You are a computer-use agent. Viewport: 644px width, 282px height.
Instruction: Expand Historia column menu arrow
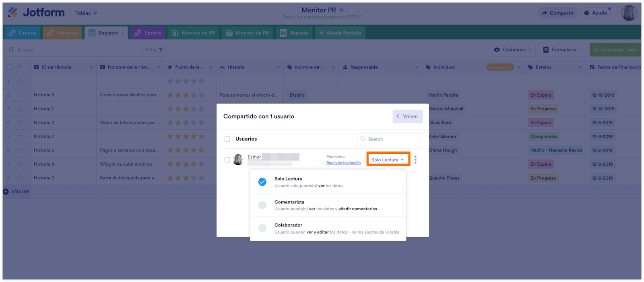pos(278,67)
